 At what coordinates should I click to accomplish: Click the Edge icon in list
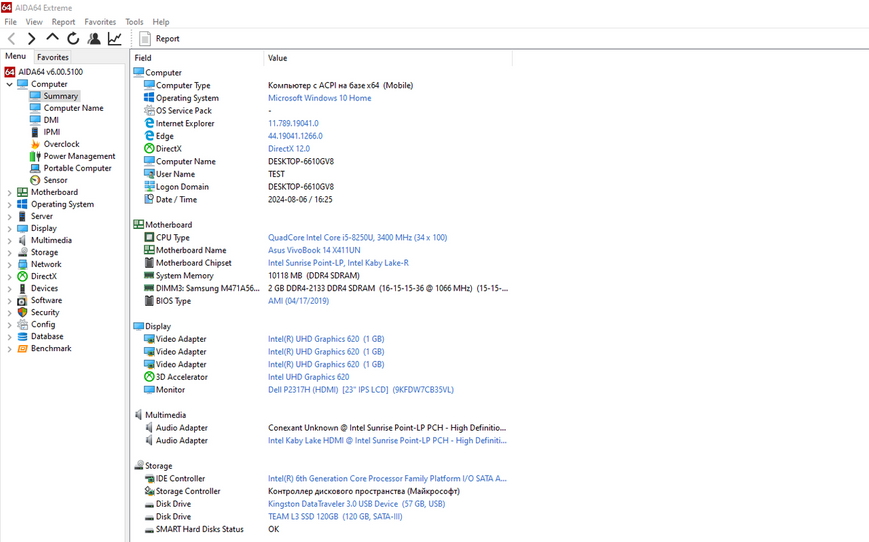pyautogui.click(x=149, y=136)
